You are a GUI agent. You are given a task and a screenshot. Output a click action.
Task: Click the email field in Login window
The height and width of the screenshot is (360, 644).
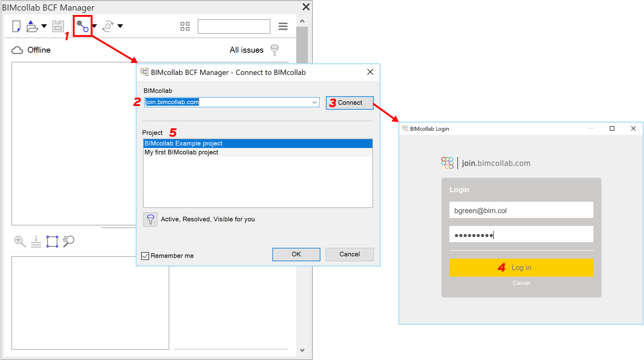pos(521,210)
